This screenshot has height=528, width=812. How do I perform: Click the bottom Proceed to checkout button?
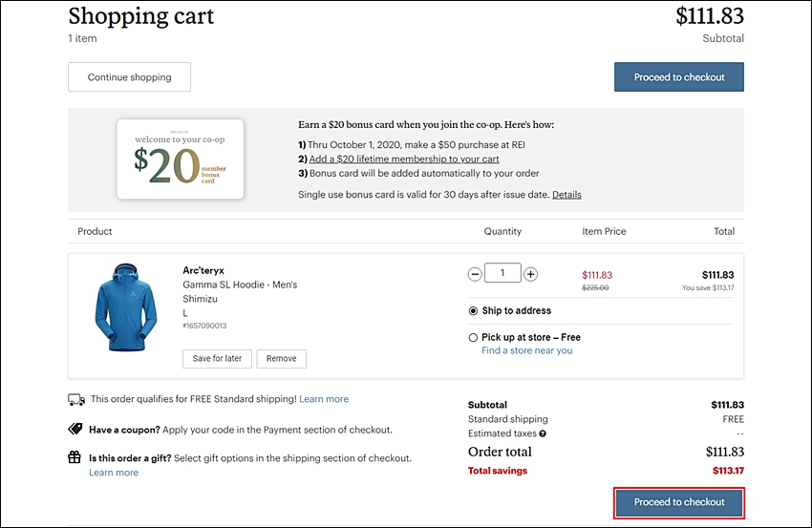[679, 502]
